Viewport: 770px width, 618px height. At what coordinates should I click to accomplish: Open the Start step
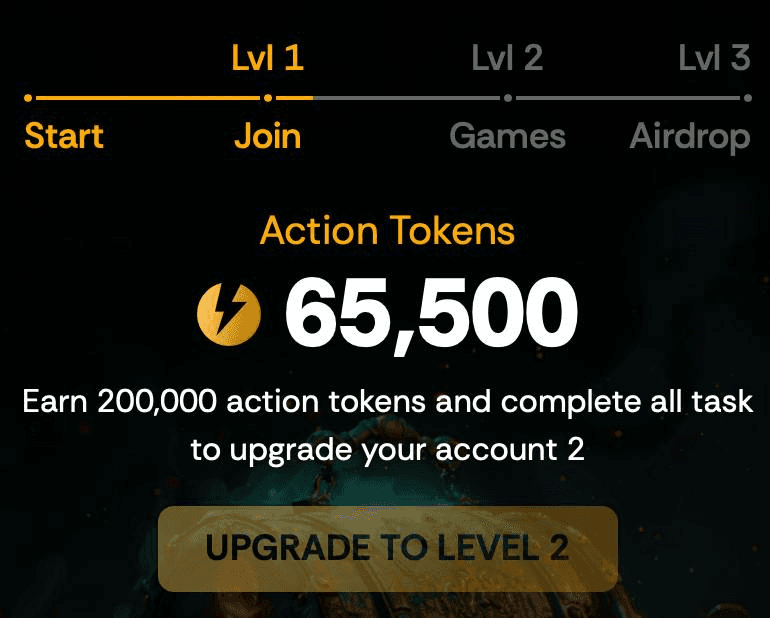coord(64,136)
